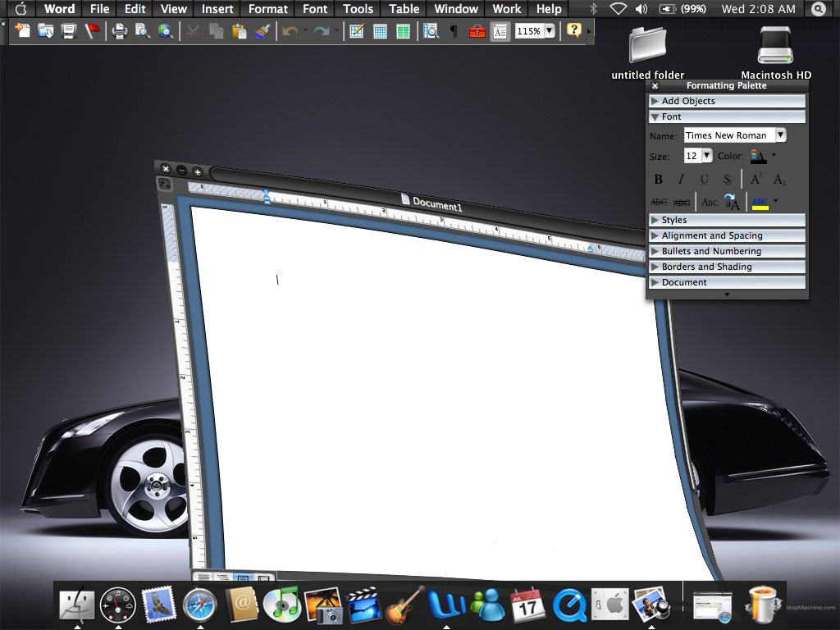Create a new blank document from toolbar
Screen dimensions: 840x630
pos(22,31)
